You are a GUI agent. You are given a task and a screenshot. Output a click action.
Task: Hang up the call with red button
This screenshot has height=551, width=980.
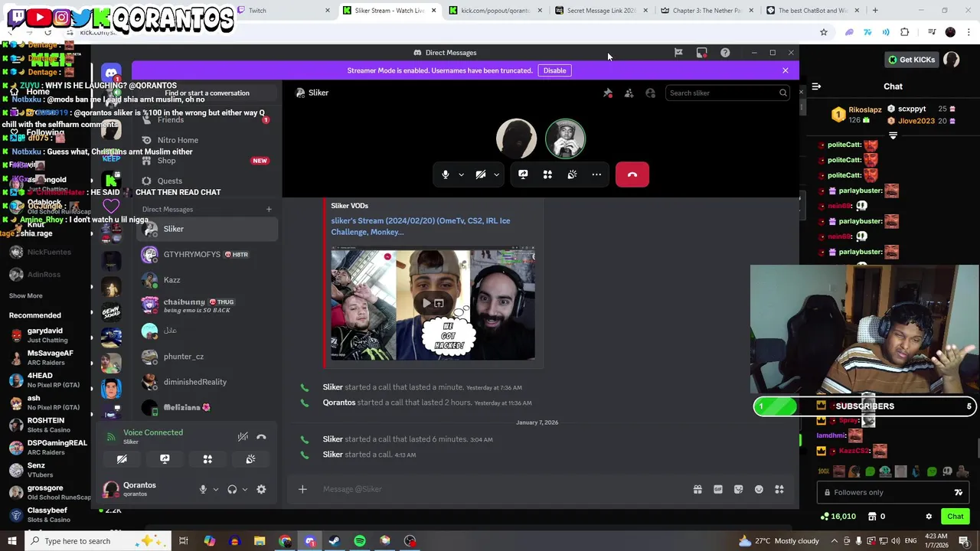(x=632, y=174)
